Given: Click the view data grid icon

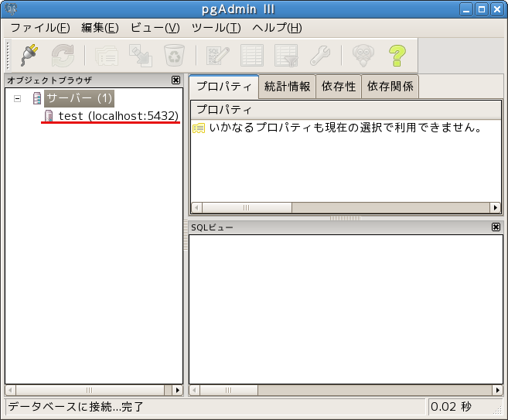Looking at the screenshot, I should click(x=252, y=56).
